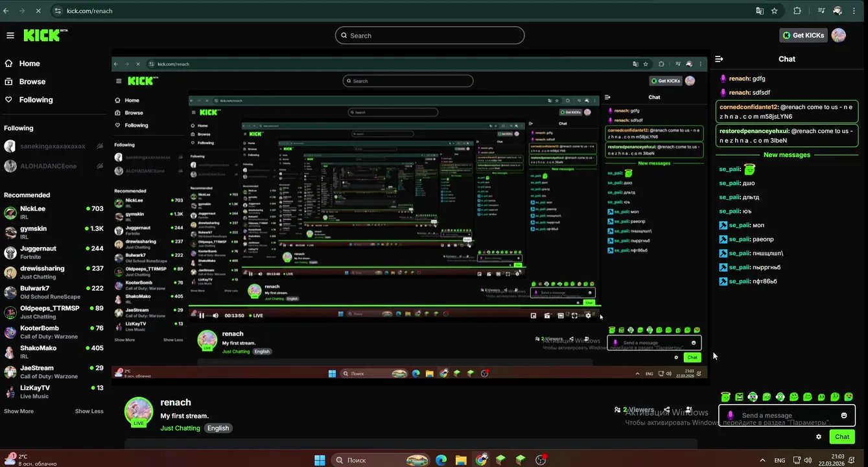Open the offline followed channel ALOHADANCEone
868x467 pixels.
(54, 166)
